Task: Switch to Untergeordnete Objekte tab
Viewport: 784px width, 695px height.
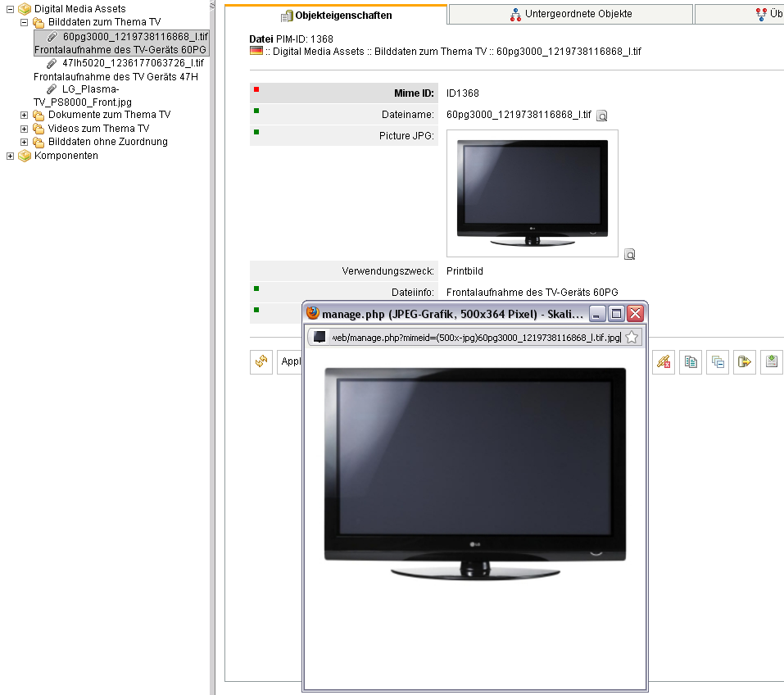Action: click(x=570, y=14)
